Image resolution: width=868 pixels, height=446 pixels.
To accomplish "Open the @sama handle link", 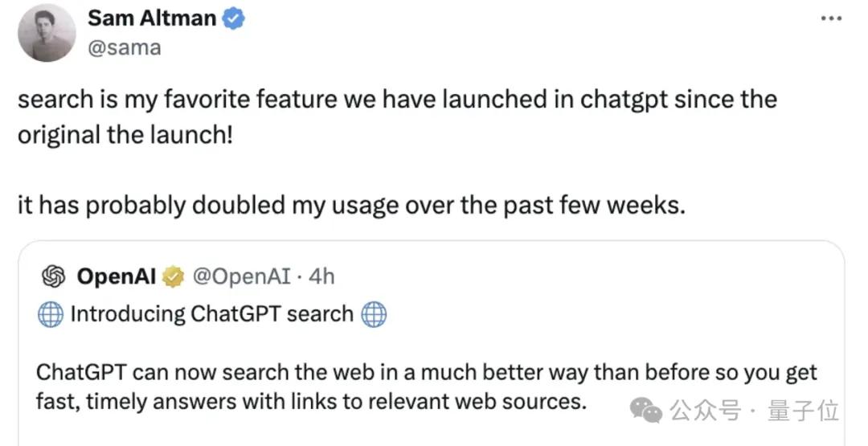I will point(124,47).
